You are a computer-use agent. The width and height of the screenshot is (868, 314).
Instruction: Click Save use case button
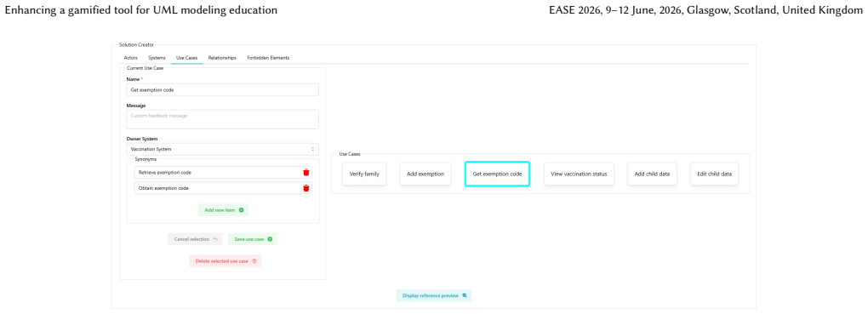(x=253, y=239)
